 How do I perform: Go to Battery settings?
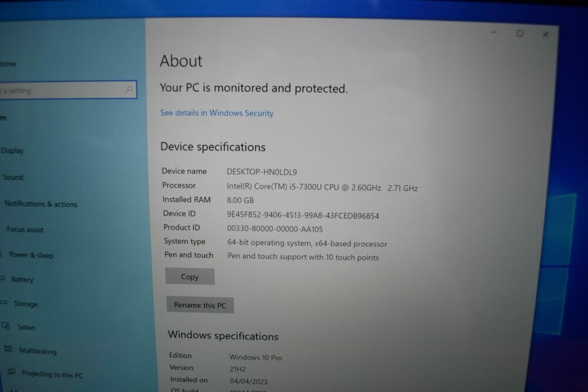pyautogui.click(x=22, y=280)
